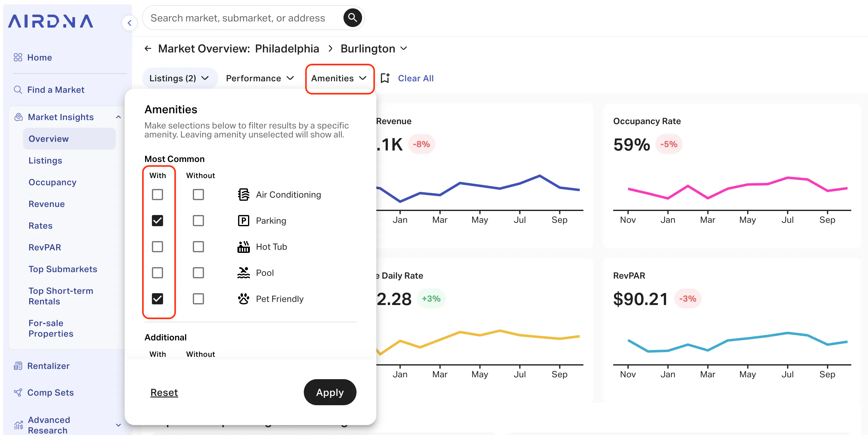
Task: Go back using the left arrow icon
Action: point(148,49)
